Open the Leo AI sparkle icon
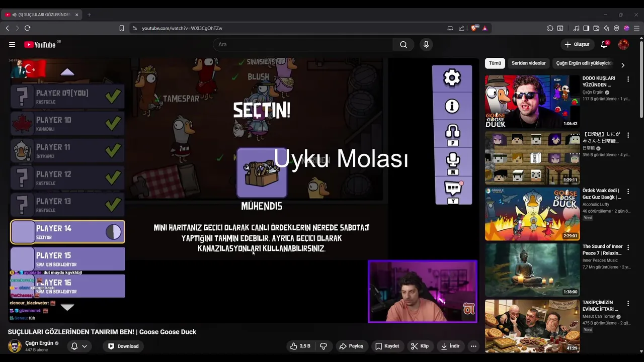 pos(606,28)
